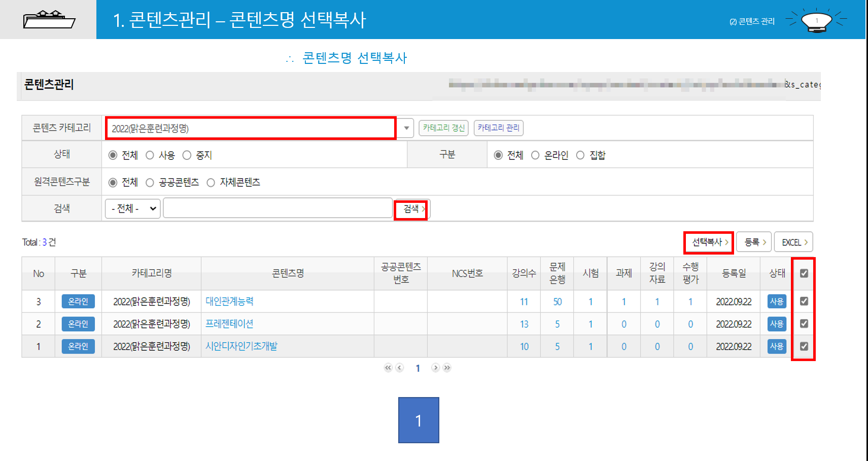Viewport: 868px width, 461px height.
Task: Open the 콘텐츠 카테고리 dropdown arrow
Action: (406, 128)
